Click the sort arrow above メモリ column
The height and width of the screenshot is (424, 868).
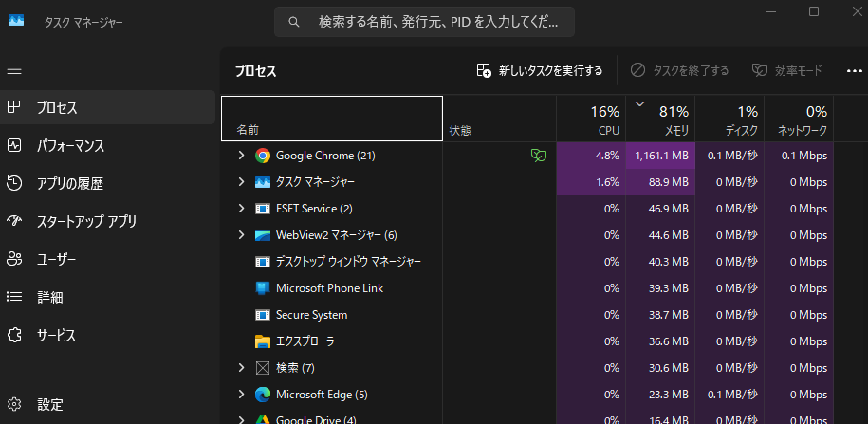[x=640, y=103]
